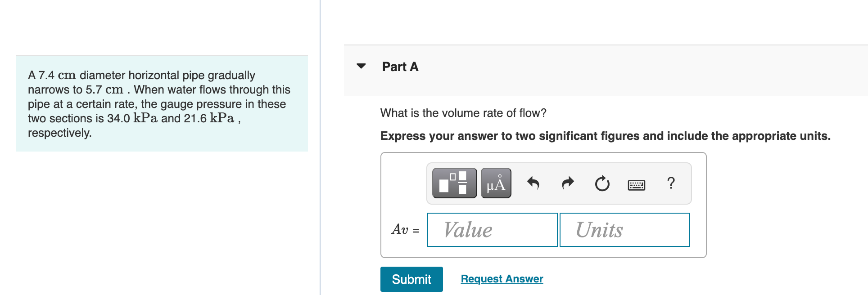The height and width of the screenshot is (295, 868).
Task: Click the redo arrow icon
Action: point(568,183)
